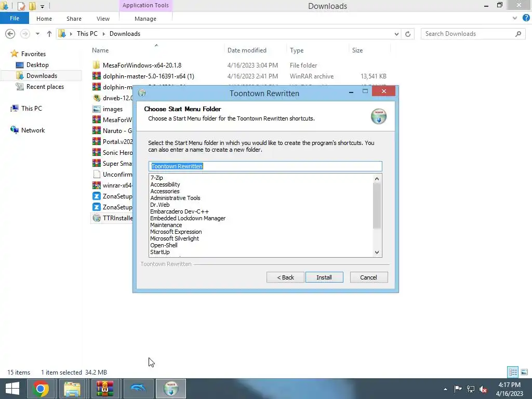Select the drweb installer file icon
The image size is (532, 399).
[x=97, y=98]
